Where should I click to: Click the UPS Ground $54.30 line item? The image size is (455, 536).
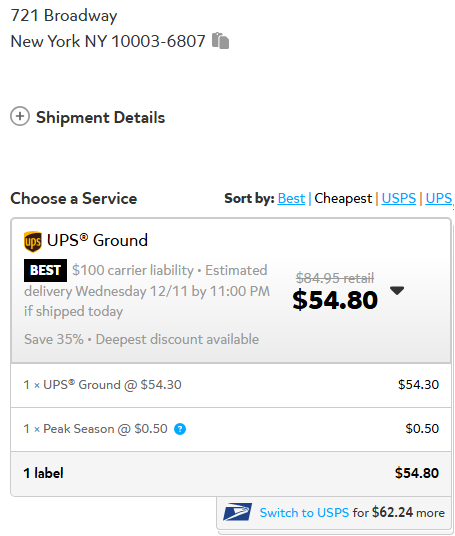pyautogui.click(x=231, y=385)
